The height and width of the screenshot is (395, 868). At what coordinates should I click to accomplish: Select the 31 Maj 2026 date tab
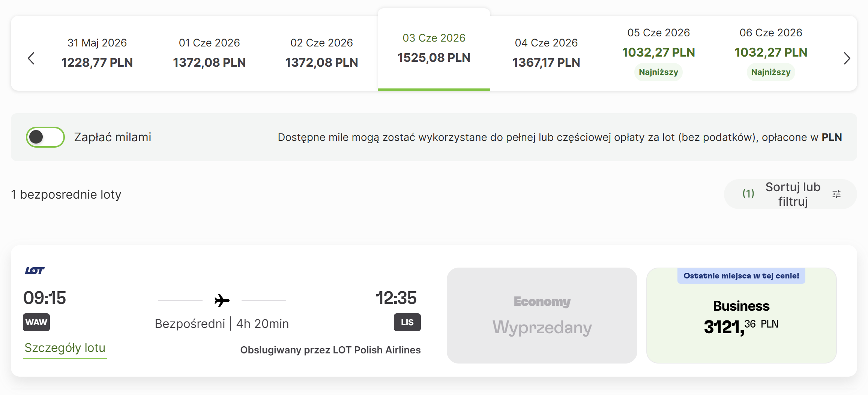point(97,53)
